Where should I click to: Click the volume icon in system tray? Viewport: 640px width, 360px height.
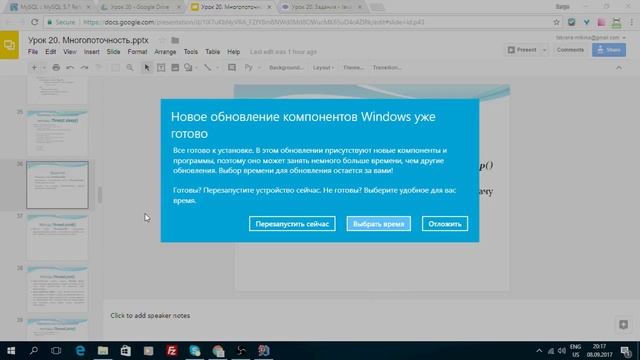[x=562, y=351]
